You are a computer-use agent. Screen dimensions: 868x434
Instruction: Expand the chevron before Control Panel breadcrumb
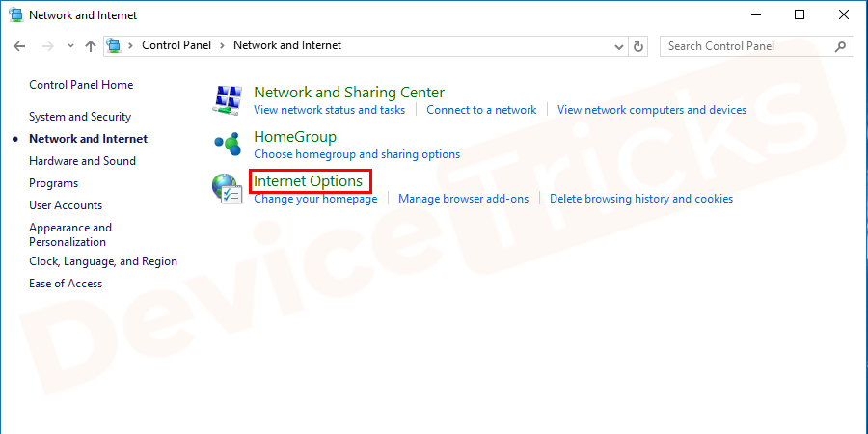pos(130,46)
